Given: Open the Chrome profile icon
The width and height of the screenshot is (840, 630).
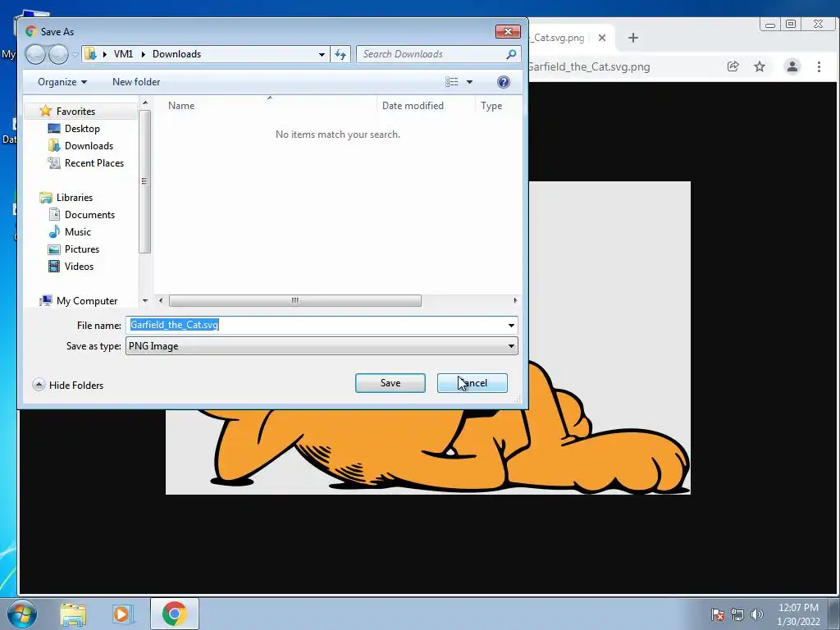Looking at the screenshot, I should [x=792, y=66].
